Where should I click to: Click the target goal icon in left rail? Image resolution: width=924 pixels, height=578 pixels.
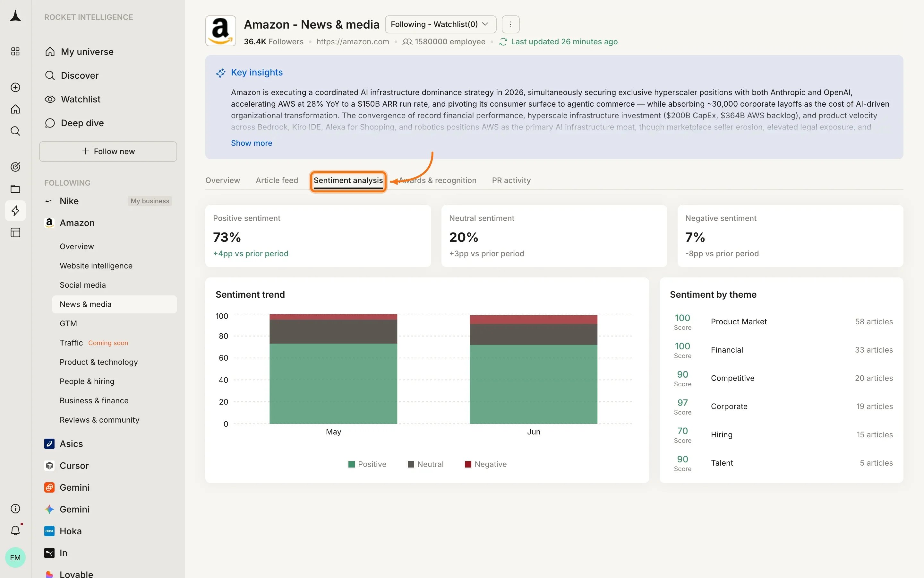[15, 167]
